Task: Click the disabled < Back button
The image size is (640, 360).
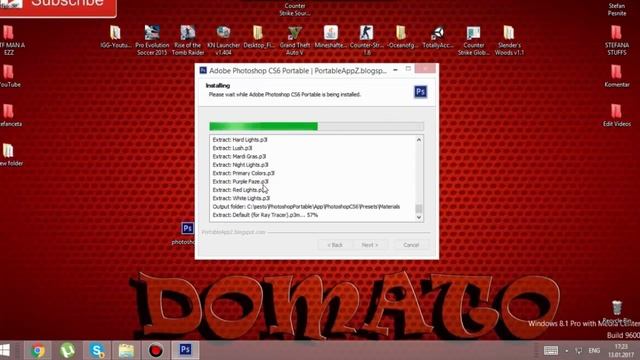Action: click(335, 245)
